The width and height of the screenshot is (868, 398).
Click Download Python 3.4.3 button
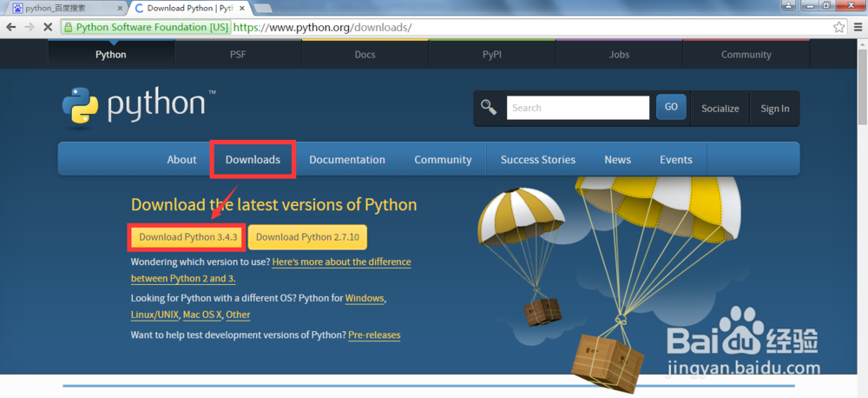[x=187, y=237]
